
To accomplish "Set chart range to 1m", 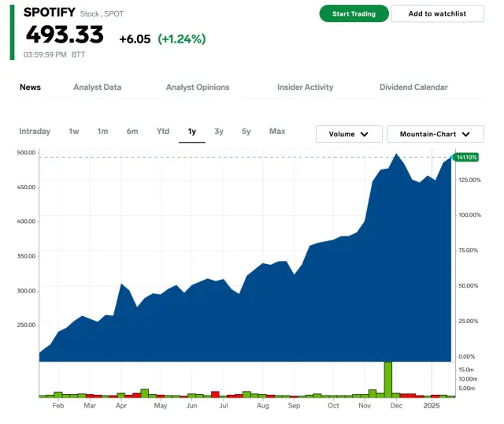I will pos(102,132).
